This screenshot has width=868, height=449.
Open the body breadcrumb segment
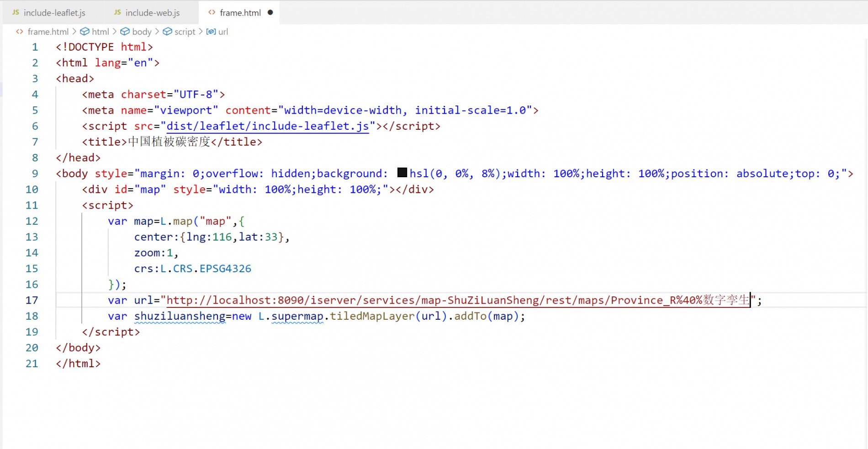point(142,32)
